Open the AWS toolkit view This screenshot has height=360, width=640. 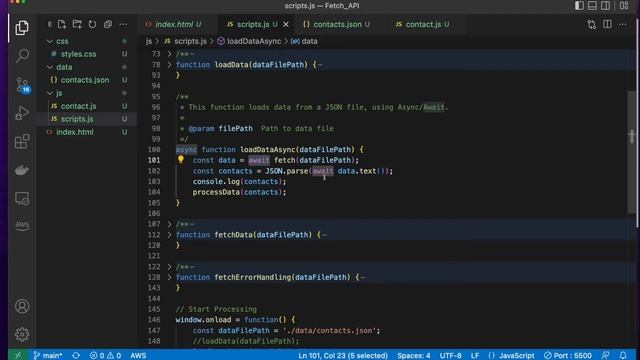click(22, 226)
